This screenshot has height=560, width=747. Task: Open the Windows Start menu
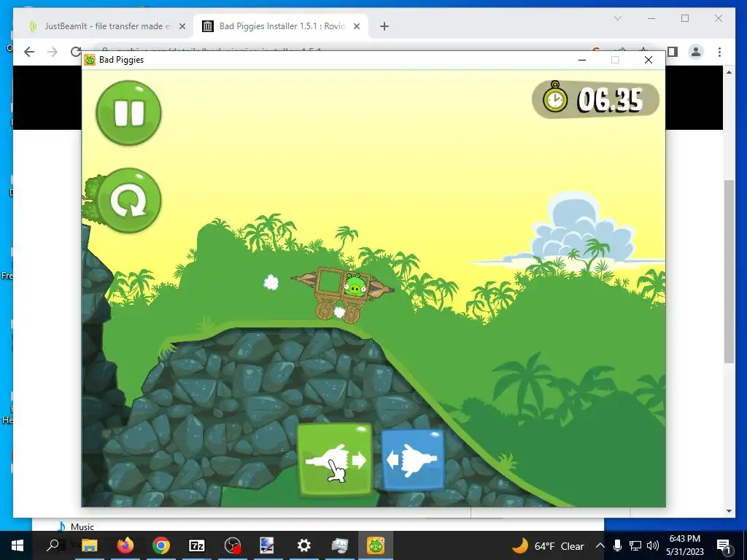tap(18, 545)
